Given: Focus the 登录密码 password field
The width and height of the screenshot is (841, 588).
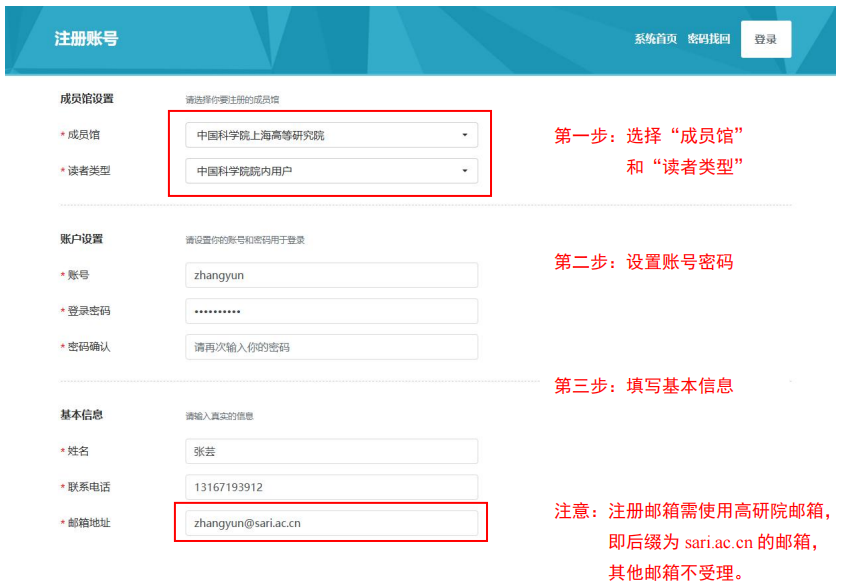Looking at the screenshot, I should [331, 311].
